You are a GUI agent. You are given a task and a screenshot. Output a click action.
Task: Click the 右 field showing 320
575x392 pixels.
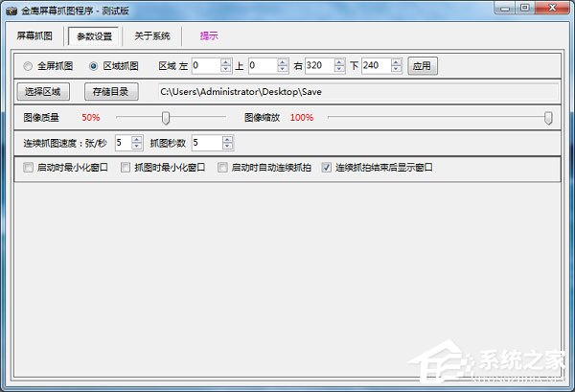tap(319, 66)
